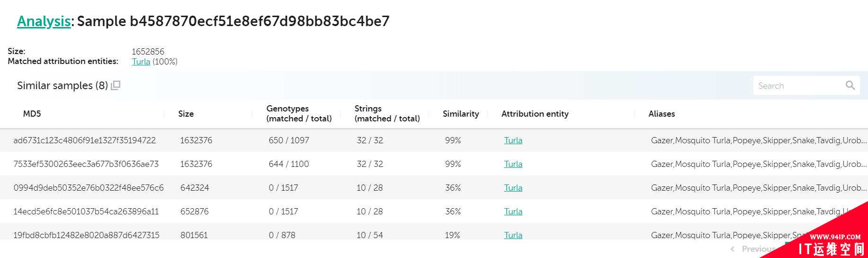The image size is (868, 258).
Task: Open Turla link under matched attribution entities
Action: click(141, 62)
